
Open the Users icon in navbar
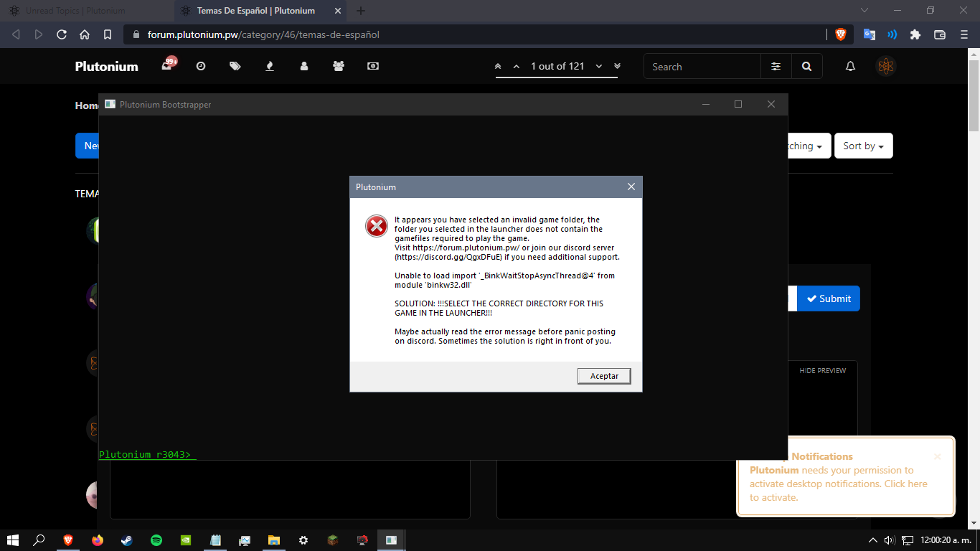point(304,66)
